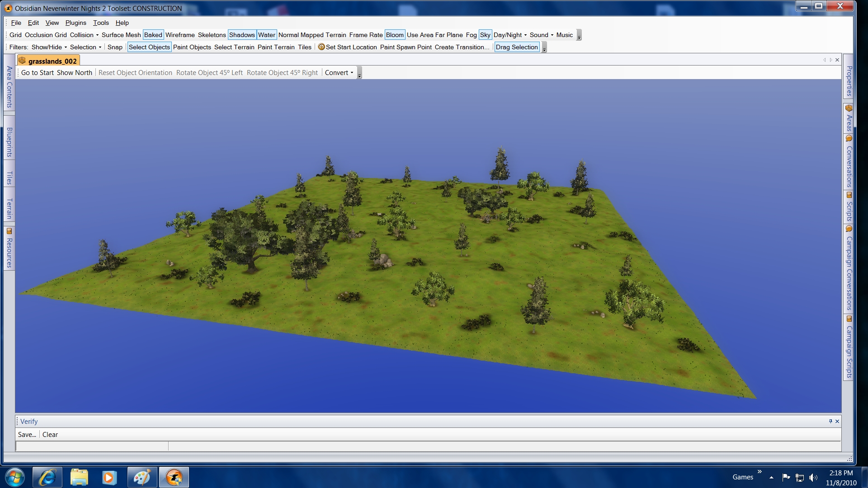868x488 pixels.
Task: Open the Plugins menu
Action: (75, 23)
